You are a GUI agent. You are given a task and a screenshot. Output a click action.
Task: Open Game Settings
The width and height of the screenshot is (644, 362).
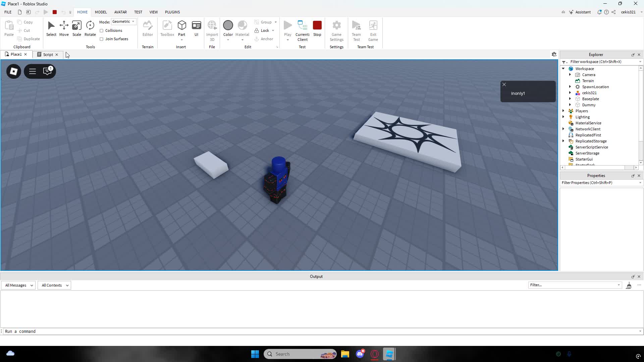coord(336,31)
